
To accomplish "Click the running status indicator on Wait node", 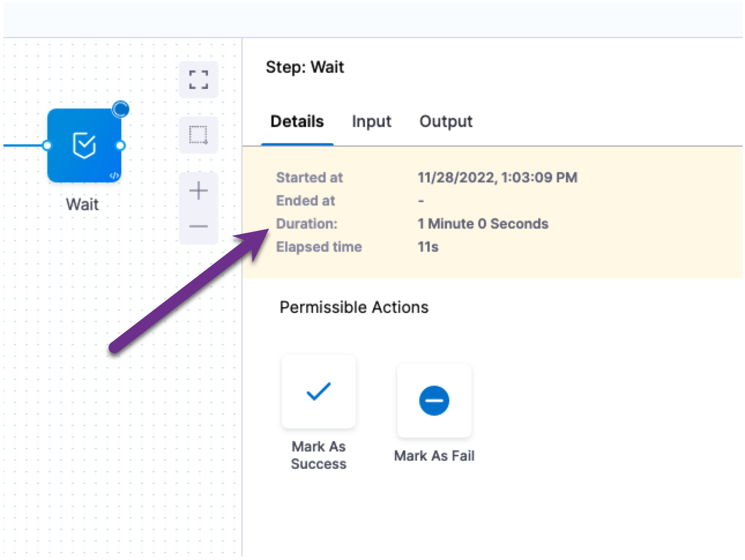I will (121, 109).
